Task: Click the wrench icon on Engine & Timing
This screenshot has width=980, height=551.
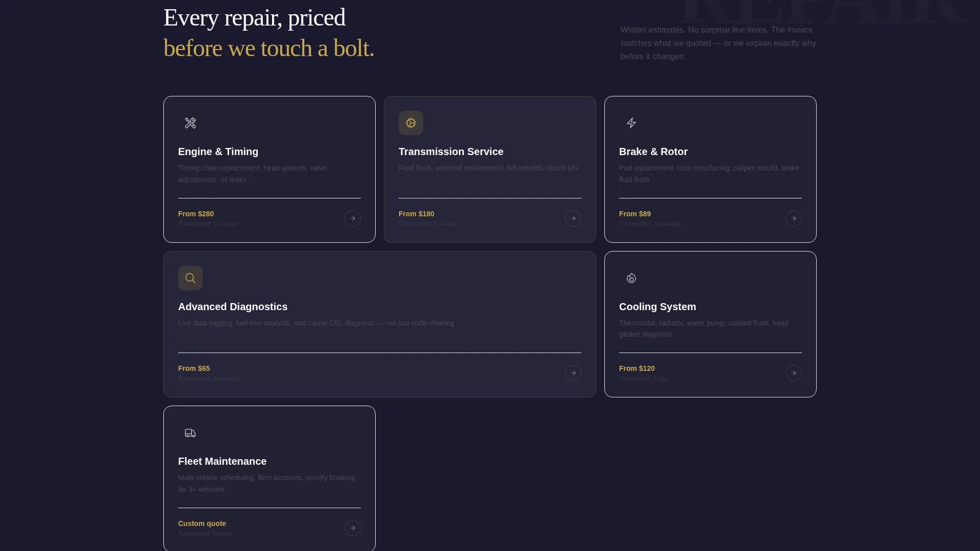Action: click(190, 123)
